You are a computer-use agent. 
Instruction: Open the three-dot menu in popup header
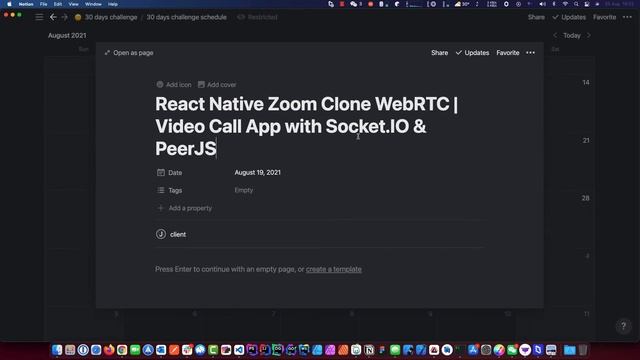click(x=530, y=53)
